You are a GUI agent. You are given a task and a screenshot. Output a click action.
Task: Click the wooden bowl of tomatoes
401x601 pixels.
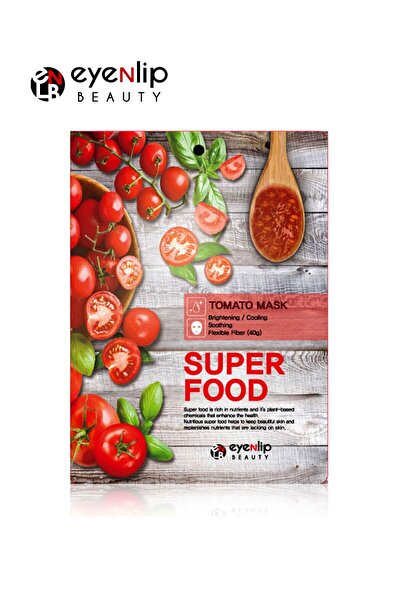click(103, 245)
